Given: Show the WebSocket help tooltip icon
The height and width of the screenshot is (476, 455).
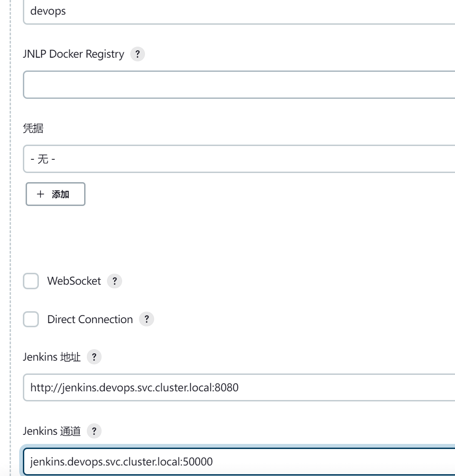Looking at the screenshot, I should point(114,281).
